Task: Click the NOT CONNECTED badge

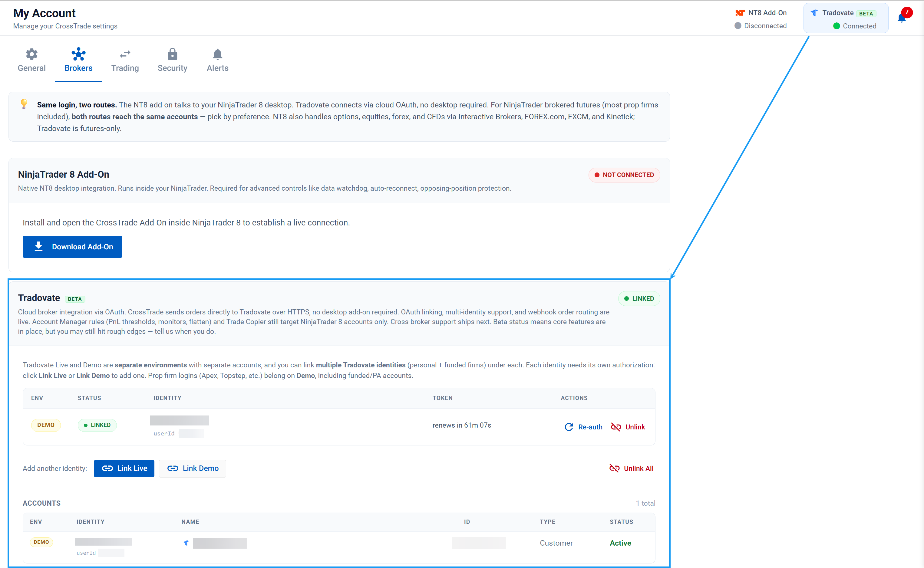Action: (624, 175)
